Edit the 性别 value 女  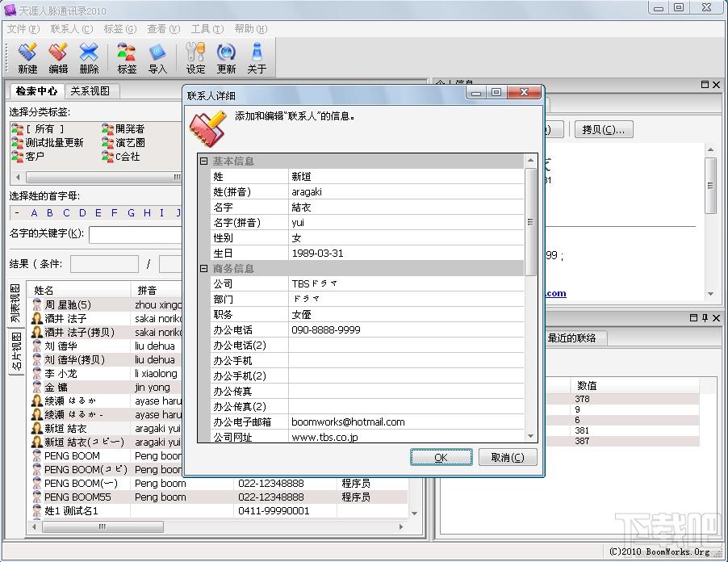[x=406, y=238]
